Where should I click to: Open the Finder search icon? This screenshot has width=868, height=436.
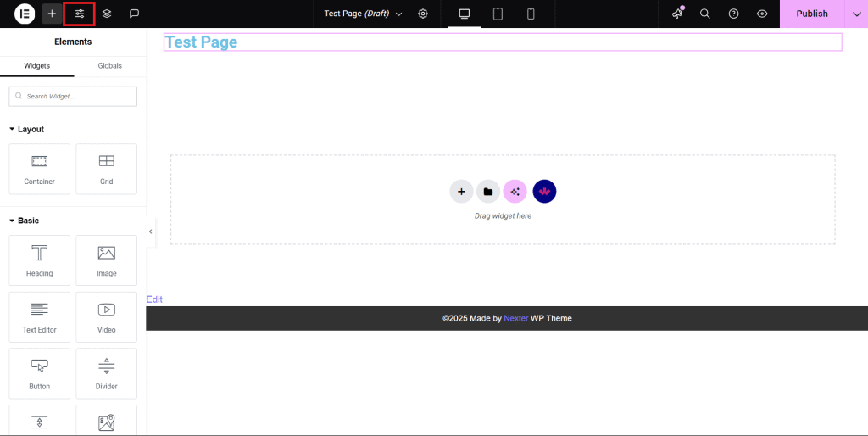(x=705, y=14)
